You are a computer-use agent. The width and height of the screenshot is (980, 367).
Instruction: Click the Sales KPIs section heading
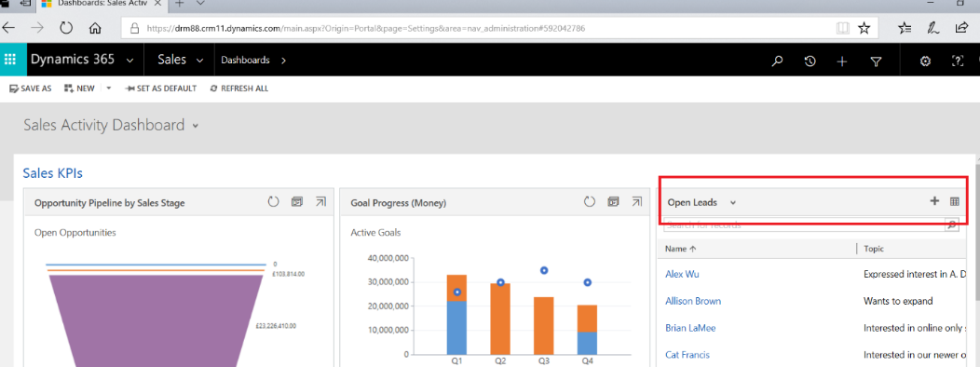[x=52, y=173]
